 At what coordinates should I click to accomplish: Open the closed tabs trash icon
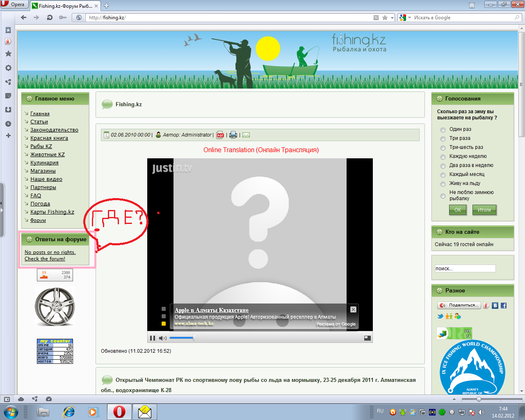click(472, 5)
